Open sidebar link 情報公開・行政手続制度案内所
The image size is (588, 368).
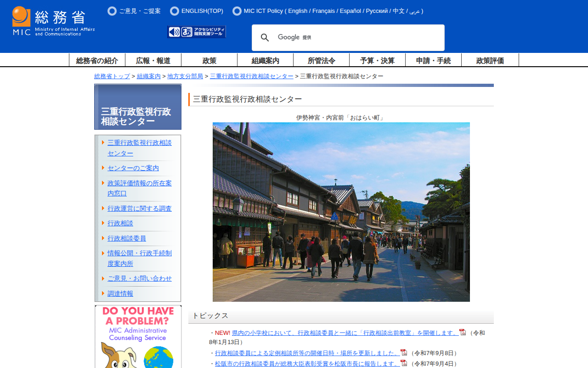140,259
